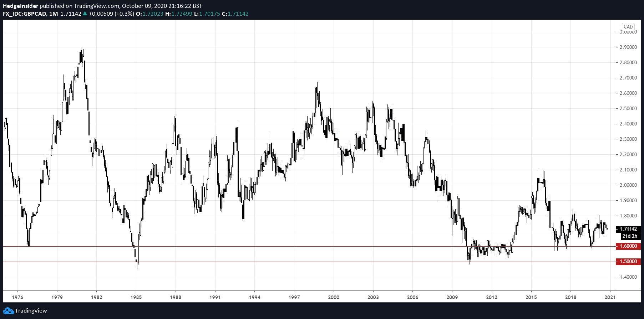Click the 2018 time axis label
Image resolution: width=644 pixels, height=319 pixels.
[x=571, y=297]
